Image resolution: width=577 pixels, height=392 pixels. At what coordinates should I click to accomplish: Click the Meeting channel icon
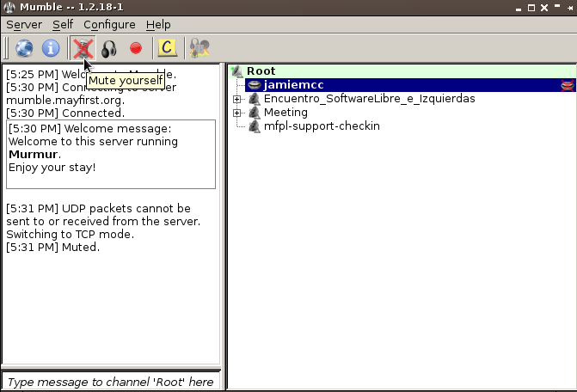255,113
